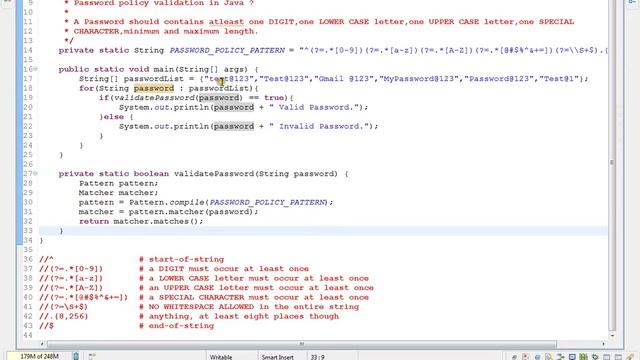Click " Invalid Password." string on line 22
Viewport: 640px width, 360px height.
(x=319, y=127)
